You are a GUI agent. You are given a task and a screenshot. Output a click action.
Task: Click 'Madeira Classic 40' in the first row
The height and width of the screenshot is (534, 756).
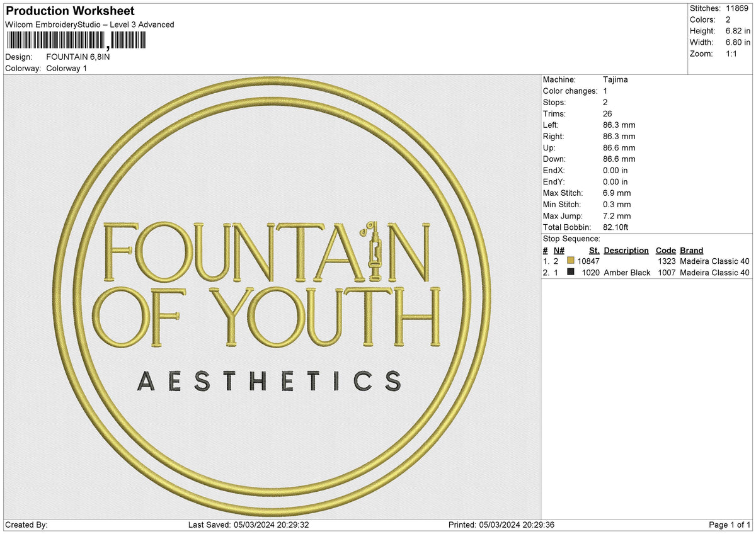click(715, 261)
